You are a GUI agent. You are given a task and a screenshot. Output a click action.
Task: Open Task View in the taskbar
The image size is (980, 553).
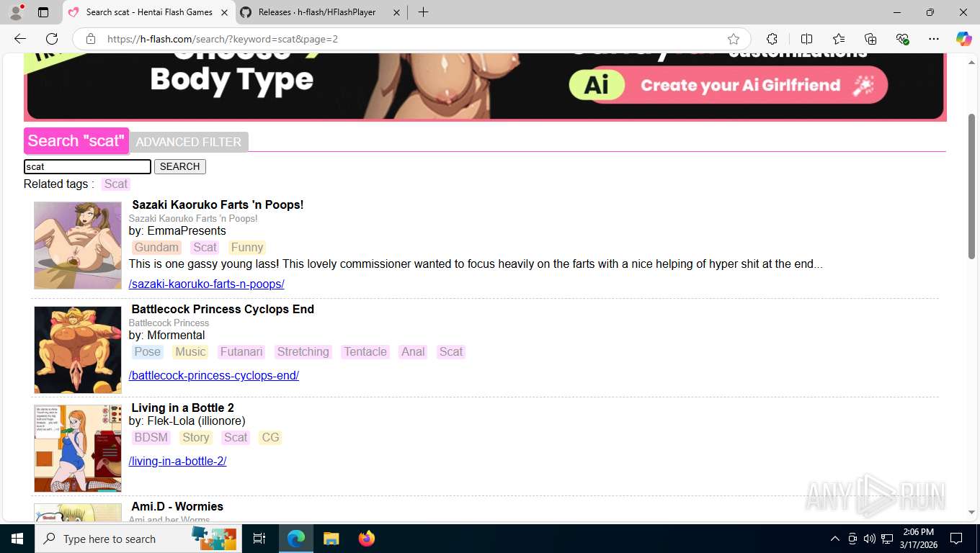coord(259,539)
